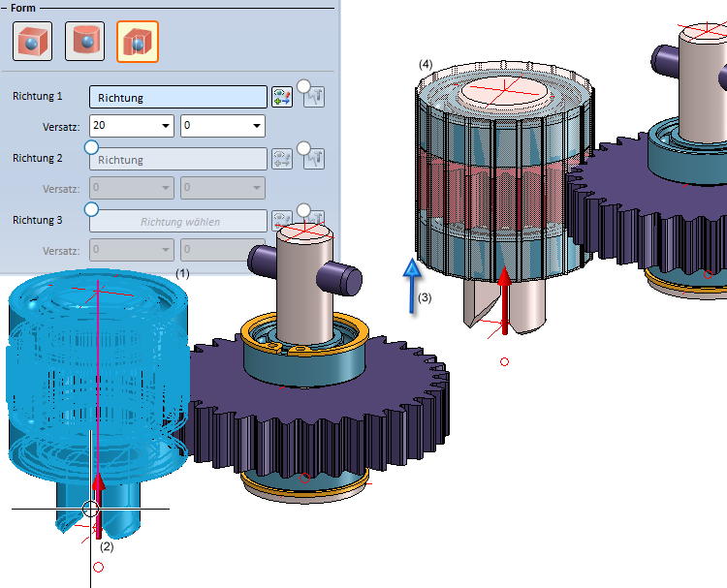
Task: Toggle the circle beside Richtung 1 measure icon
Action: coord(303,86)
